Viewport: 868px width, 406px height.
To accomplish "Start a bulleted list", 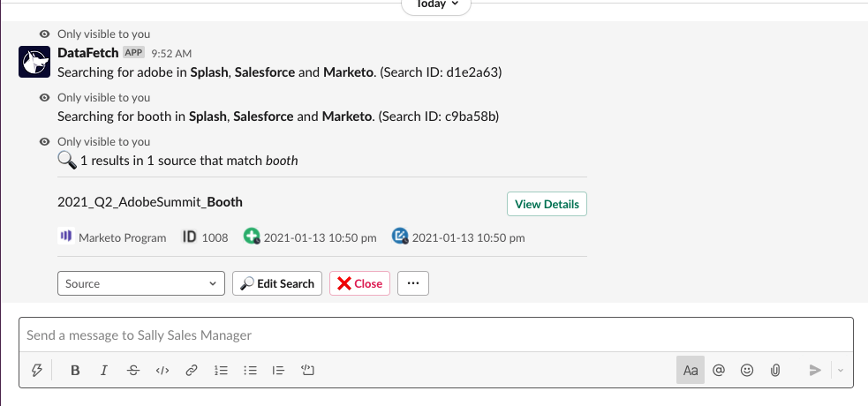I will coord(250,371).
